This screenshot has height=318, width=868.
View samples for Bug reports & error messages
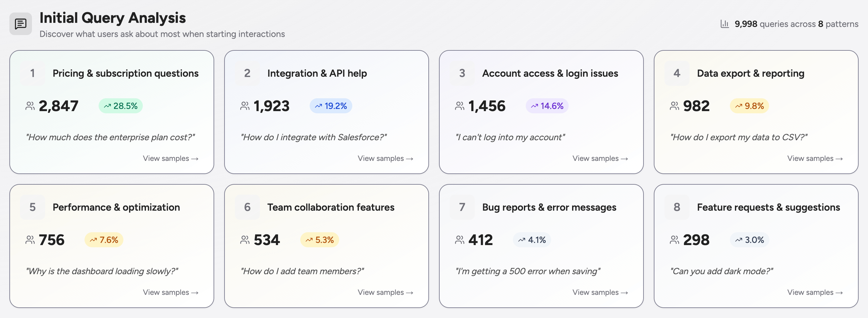click(600, 292)
